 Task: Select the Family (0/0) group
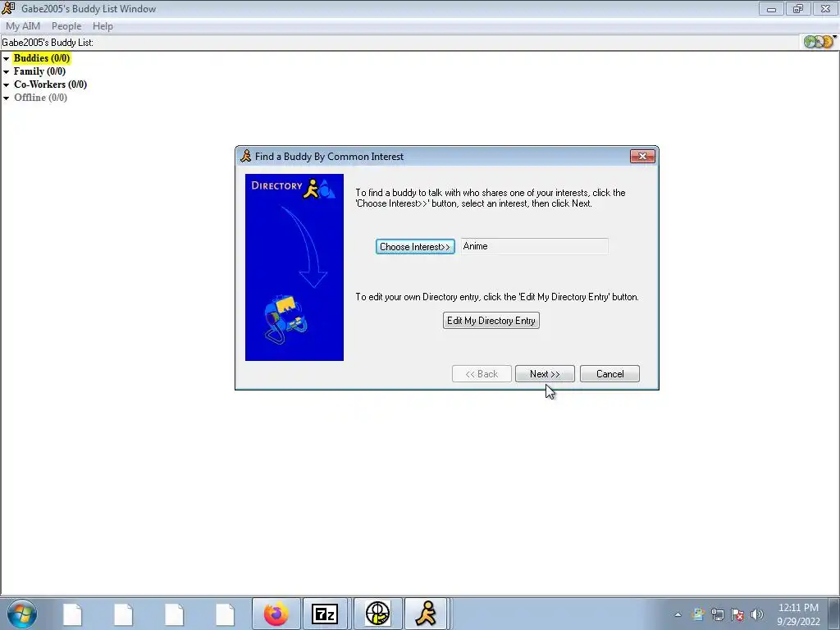click(39, 71)
